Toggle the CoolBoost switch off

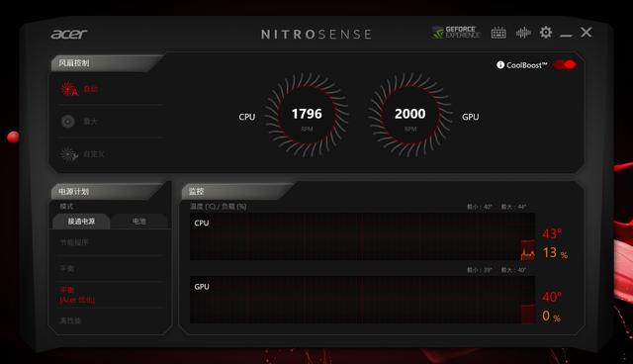(565, 65)
